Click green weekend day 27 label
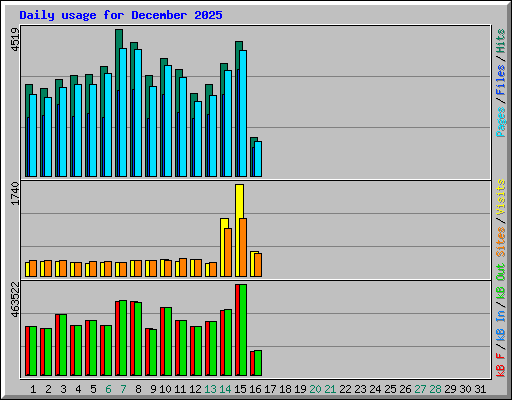512x400 pixels. pos(420,389)
